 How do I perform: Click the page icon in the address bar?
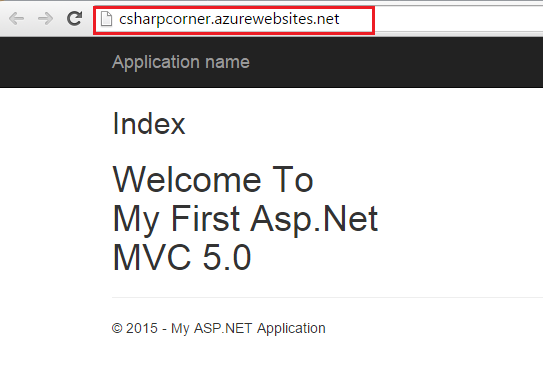(106, 19)
